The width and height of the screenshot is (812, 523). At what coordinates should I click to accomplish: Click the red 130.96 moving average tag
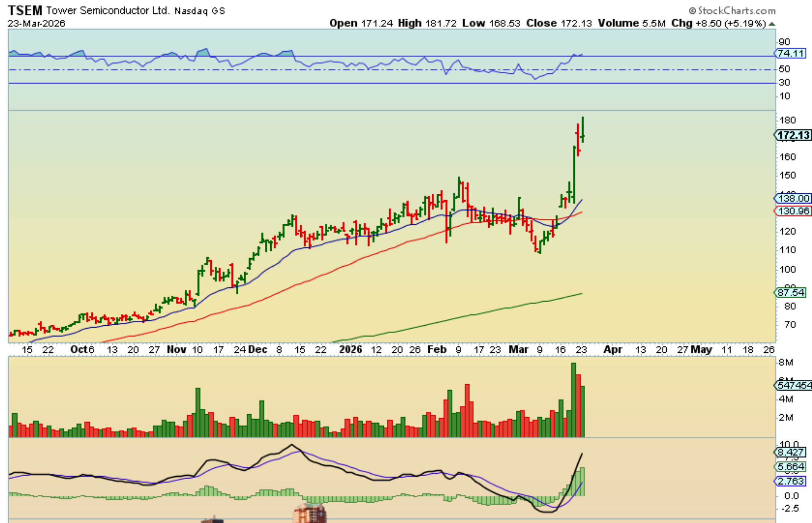coord(793,211)
